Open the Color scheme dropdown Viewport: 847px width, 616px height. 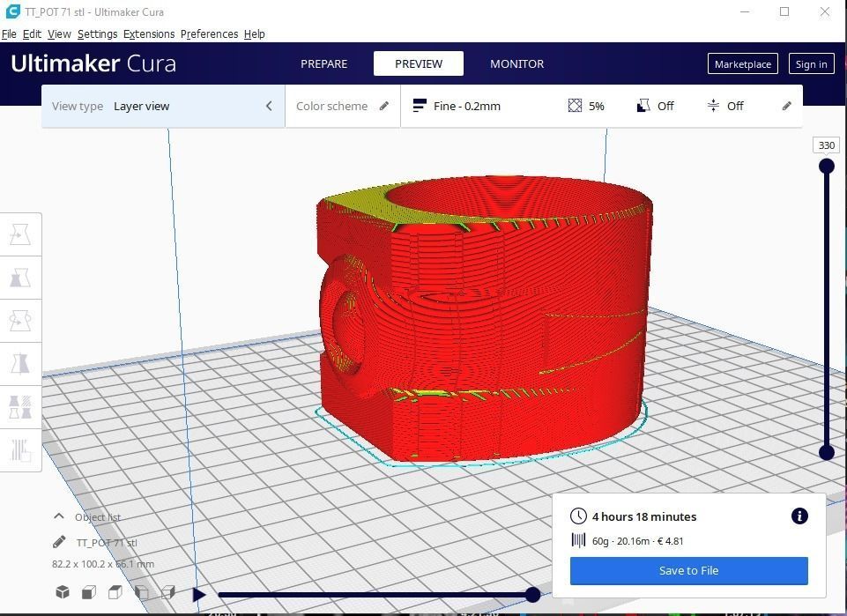coord(343,106)
